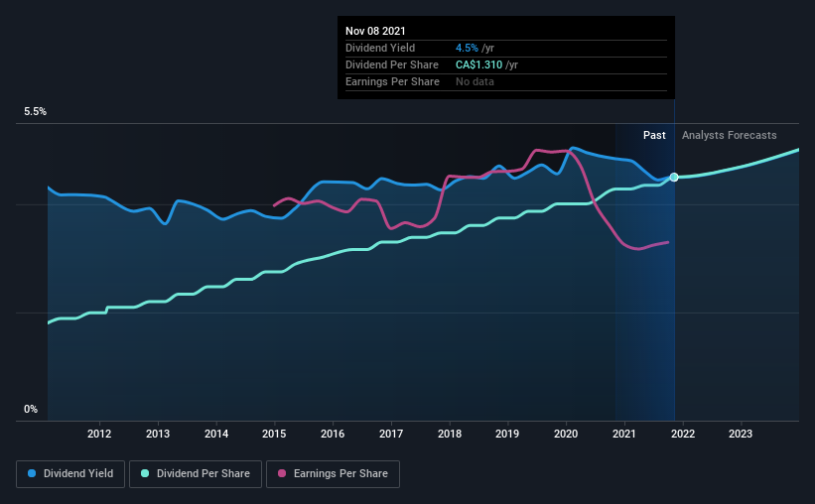Select the Analysts Forecasts section label
815x504 pixels.
[730, 135]
